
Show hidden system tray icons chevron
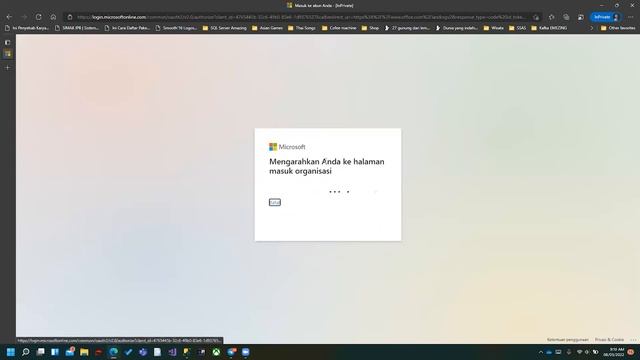541,352
